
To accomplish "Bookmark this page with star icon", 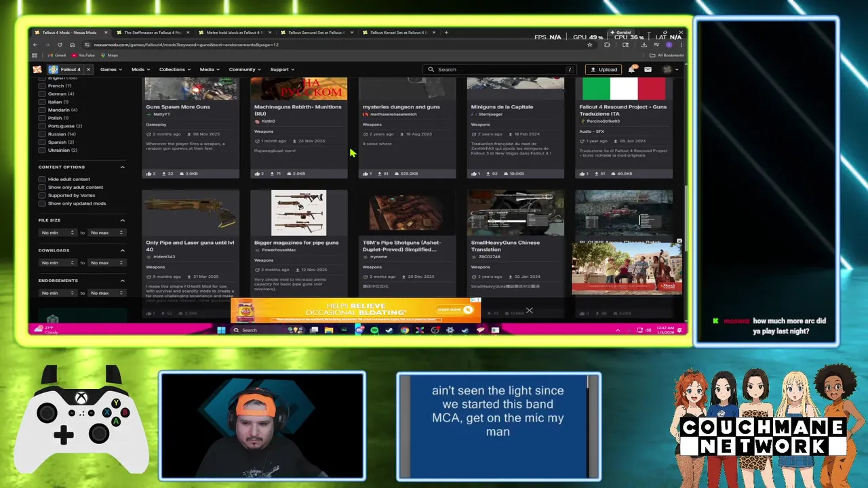I will pyautogui.click(x=590, y=45).
